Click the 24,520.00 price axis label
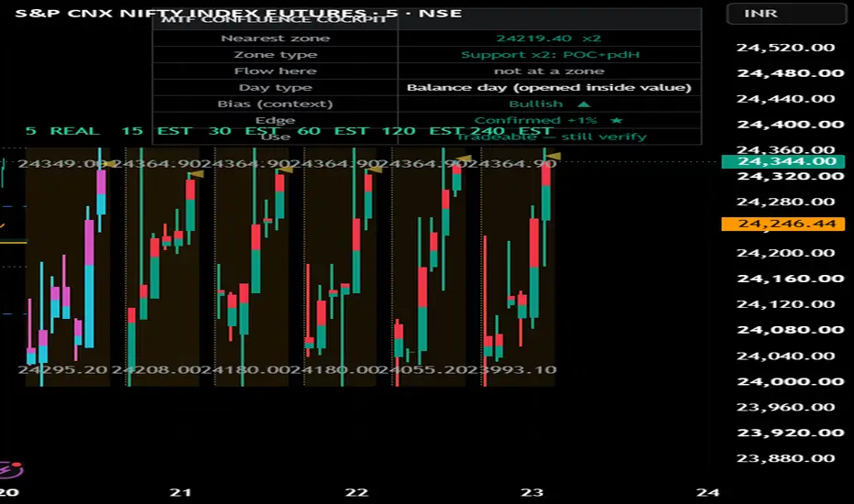This screenshot has height=504, width=854. 785,48
